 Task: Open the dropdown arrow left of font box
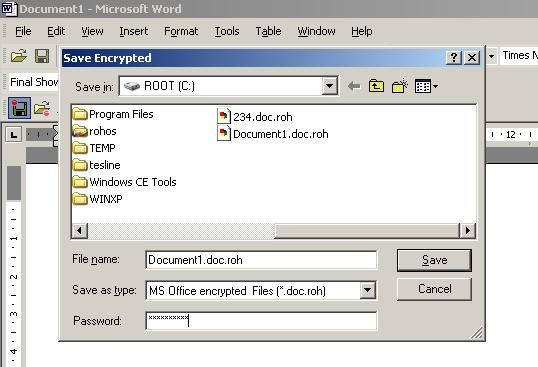(x=491, y=56)
